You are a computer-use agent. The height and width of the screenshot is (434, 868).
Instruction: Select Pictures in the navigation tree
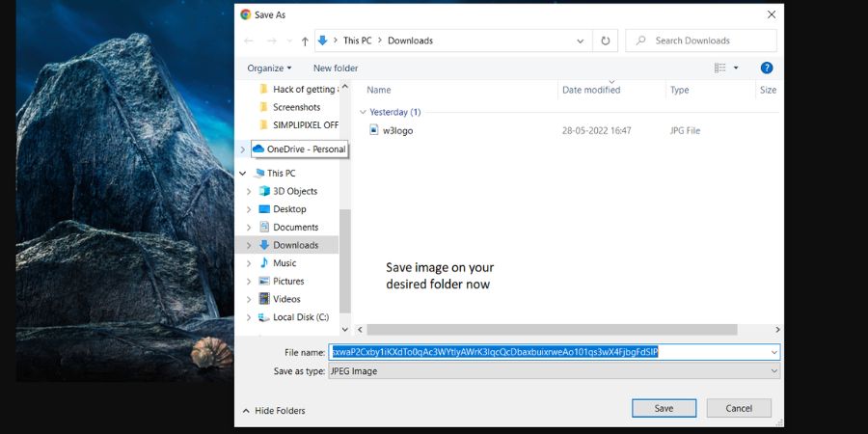(288, 282)
